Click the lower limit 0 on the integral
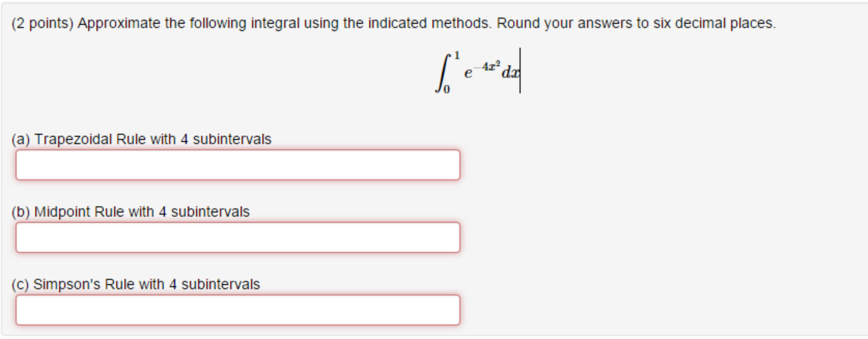Viewport: 868px width, 339px height. 447,89
